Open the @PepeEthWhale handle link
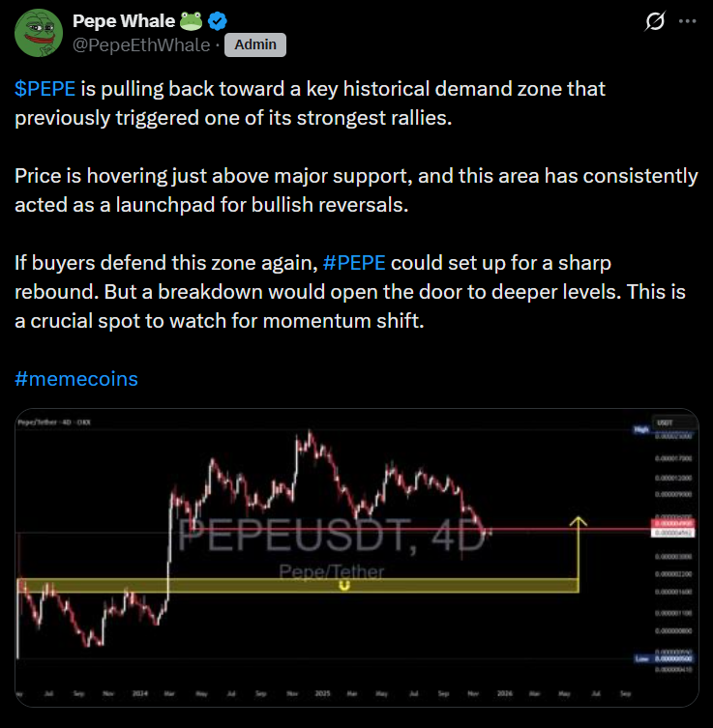 pos(140,44)
